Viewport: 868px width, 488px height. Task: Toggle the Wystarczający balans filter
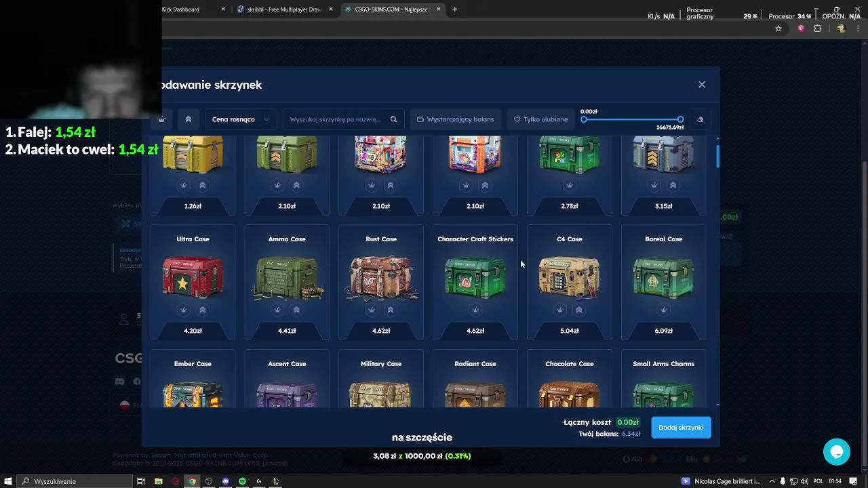pos(456,119)
